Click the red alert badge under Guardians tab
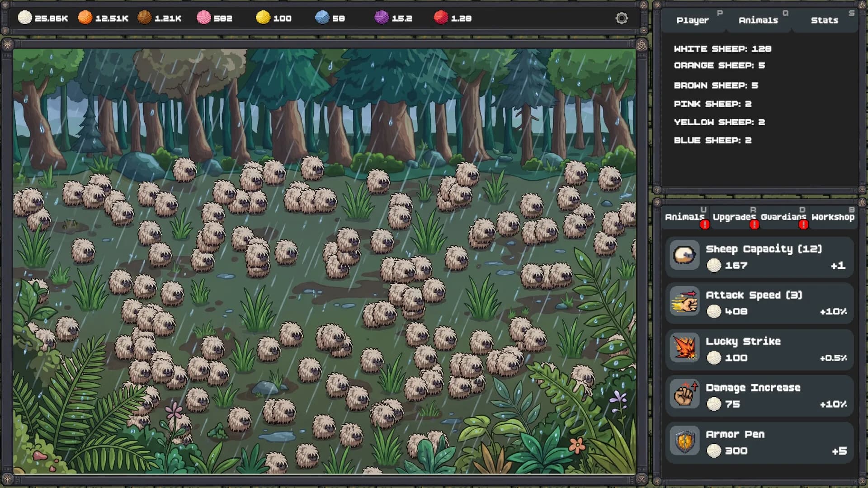Image resolution: width=868 pixels, height=488 pixels. click(x=803, y=225)
